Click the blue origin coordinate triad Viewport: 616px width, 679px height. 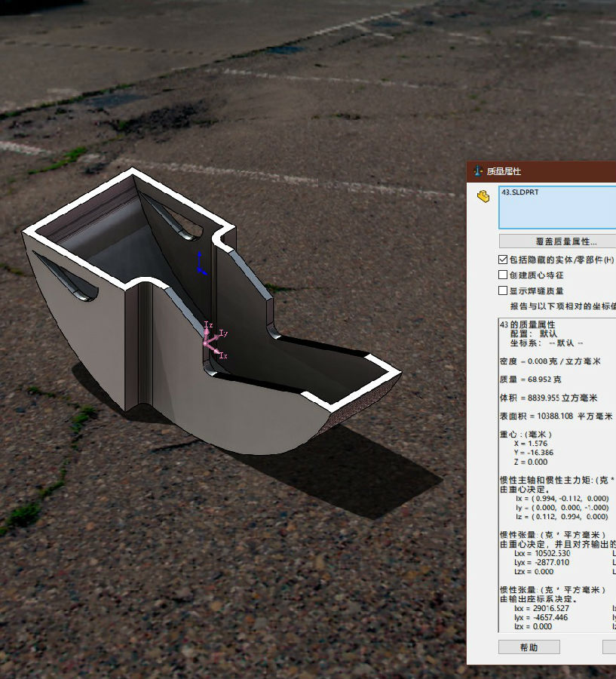pos(201,264)
